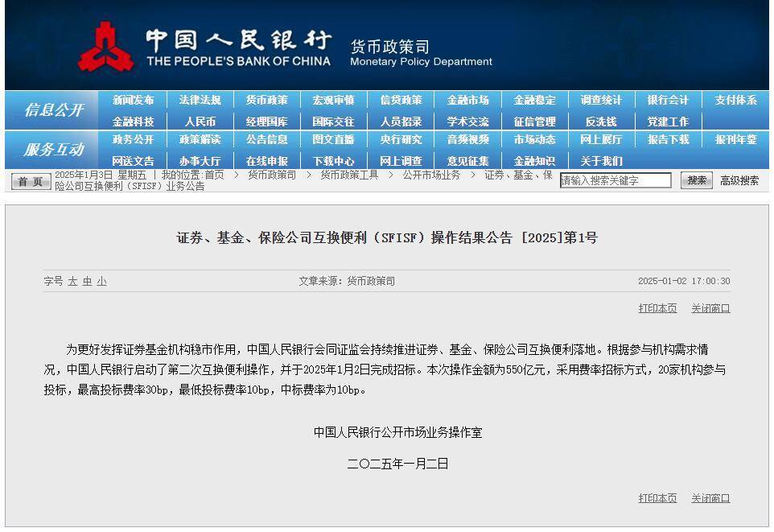Screen dimensions: 774x532
Task: Set font size to 小
Action: click(101, 281)
